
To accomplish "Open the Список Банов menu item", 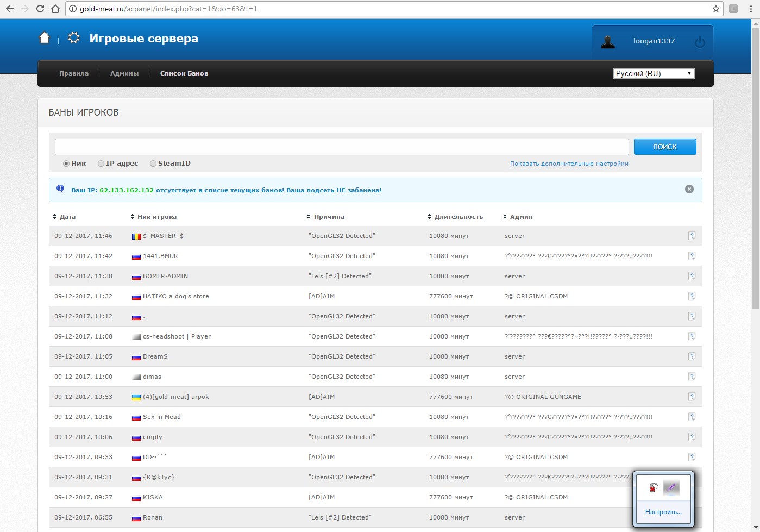I will 184,73.
